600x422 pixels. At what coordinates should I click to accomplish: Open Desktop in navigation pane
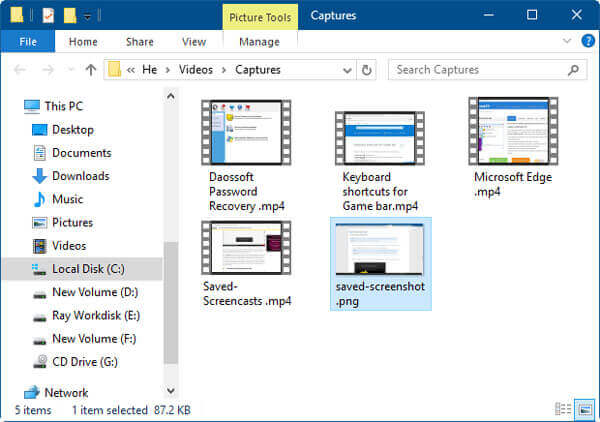[x=63, y=130]
